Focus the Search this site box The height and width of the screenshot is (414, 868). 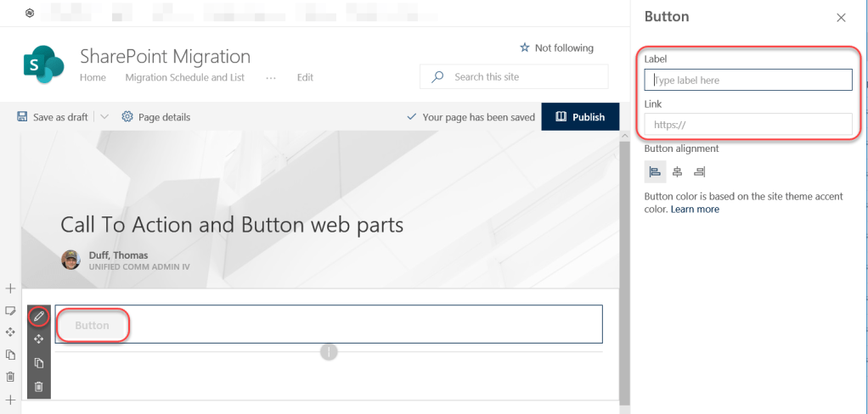[514, 77]
